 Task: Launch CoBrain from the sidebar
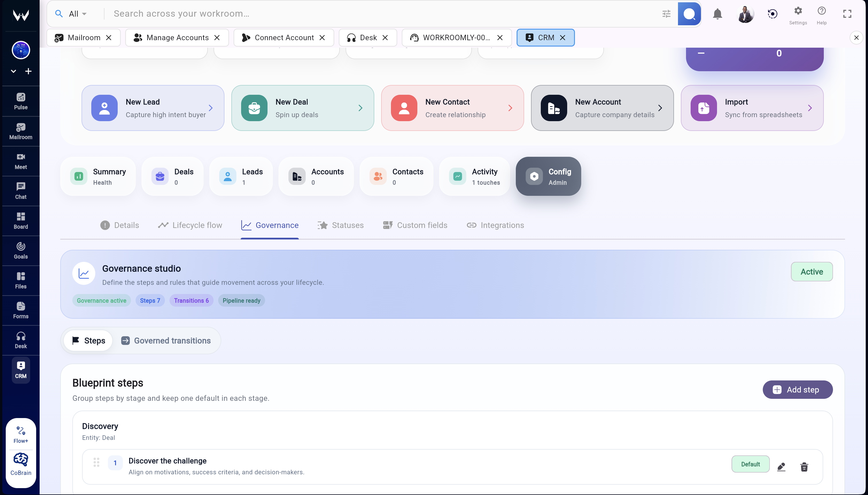pos(20,463)
